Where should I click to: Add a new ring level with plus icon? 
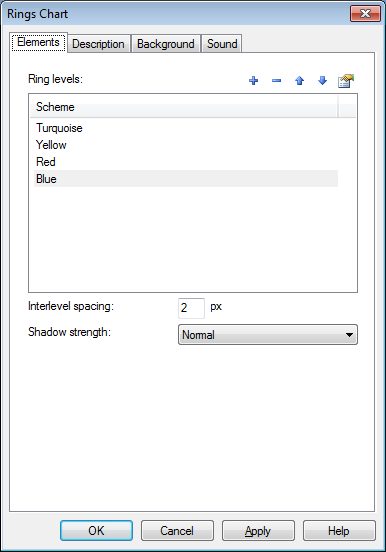[x=253, y=81]
